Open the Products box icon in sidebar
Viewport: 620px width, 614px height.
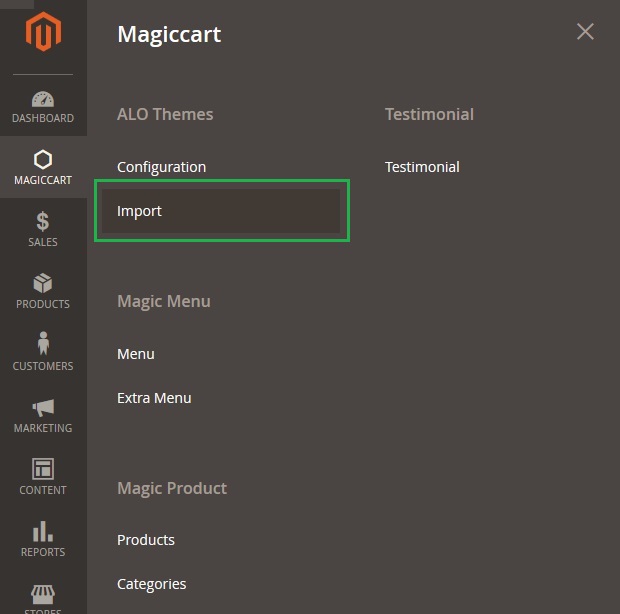43,284
